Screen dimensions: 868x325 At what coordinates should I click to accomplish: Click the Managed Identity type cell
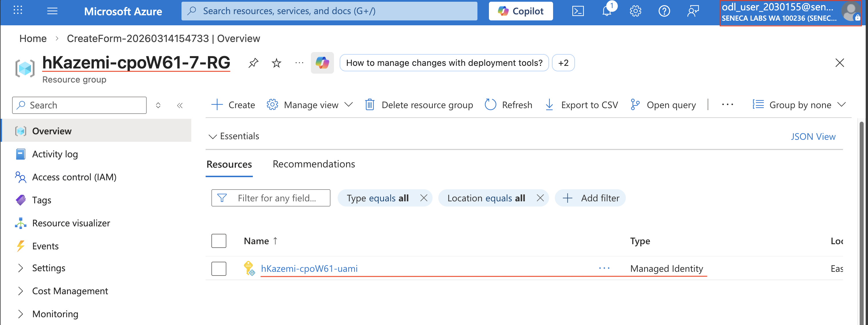click(666, 269)
